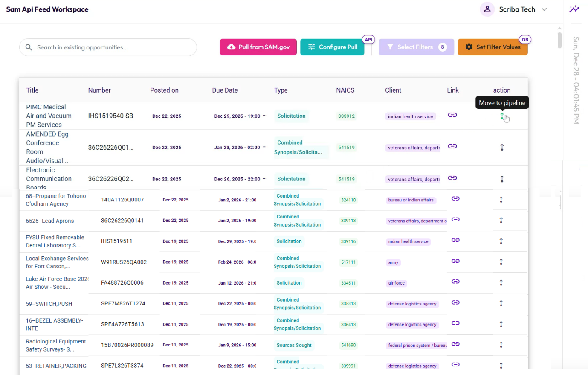
Task: Open link icon for AMENDED Egg Conference row
Action: [452, 146]
